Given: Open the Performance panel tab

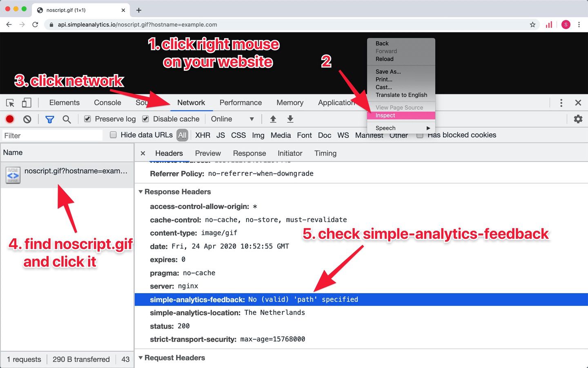Looking at the screenshot, I should [x=241, y=103].
